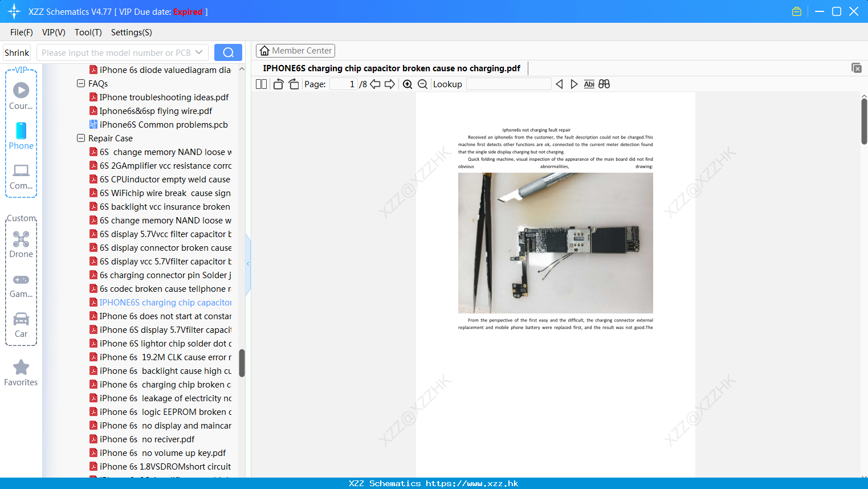
Task: Find previous lookup match
Action: point(559,84)
